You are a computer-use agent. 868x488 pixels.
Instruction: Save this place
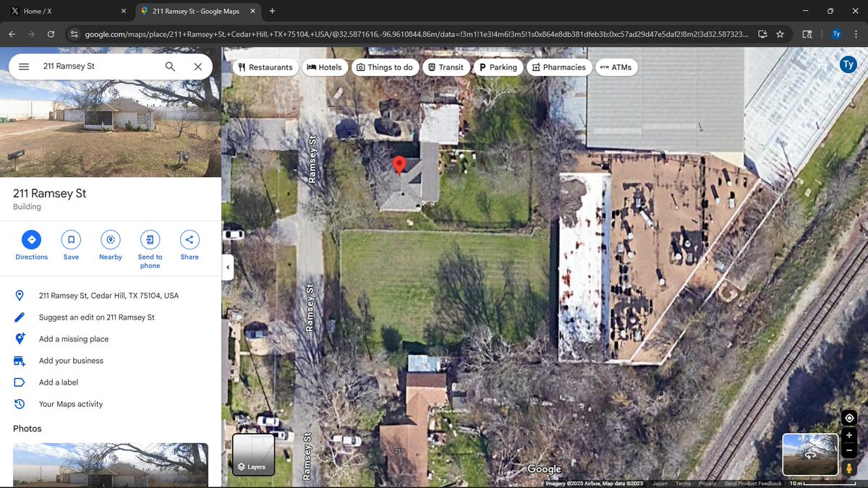71,246
